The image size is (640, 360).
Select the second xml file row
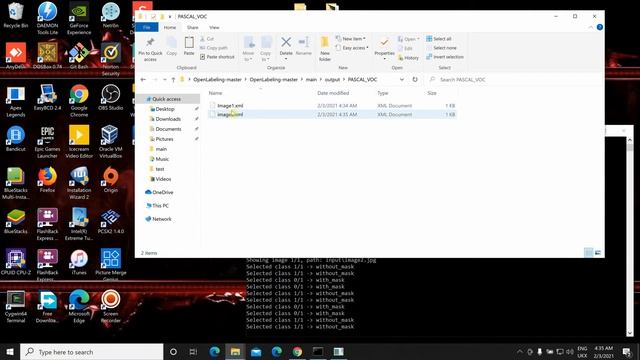pos(333,115)
